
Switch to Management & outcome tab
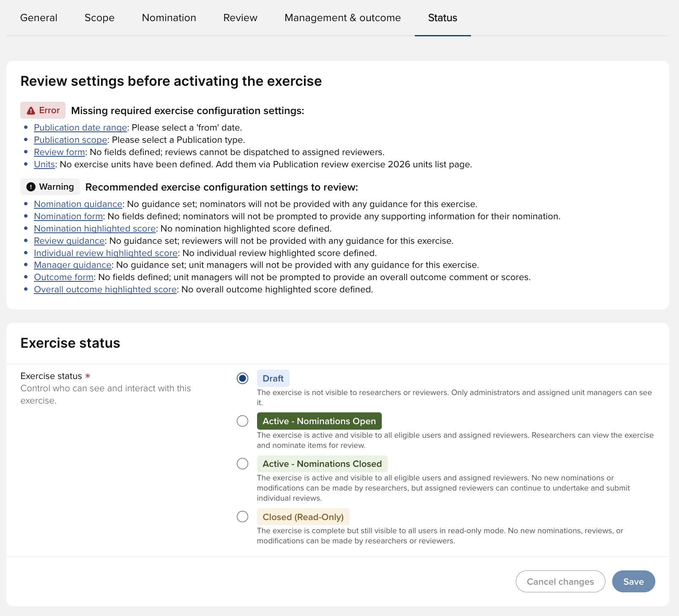click(x=342, y=18)
